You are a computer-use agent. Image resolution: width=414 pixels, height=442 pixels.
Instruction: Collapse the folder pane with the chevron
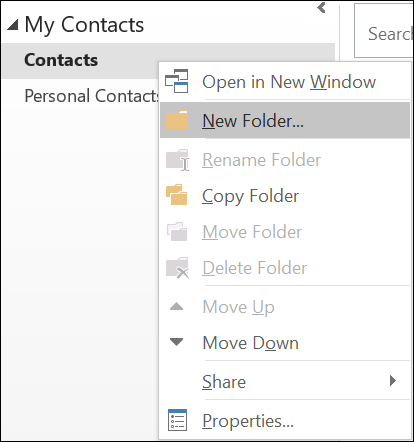coord(321,7)
